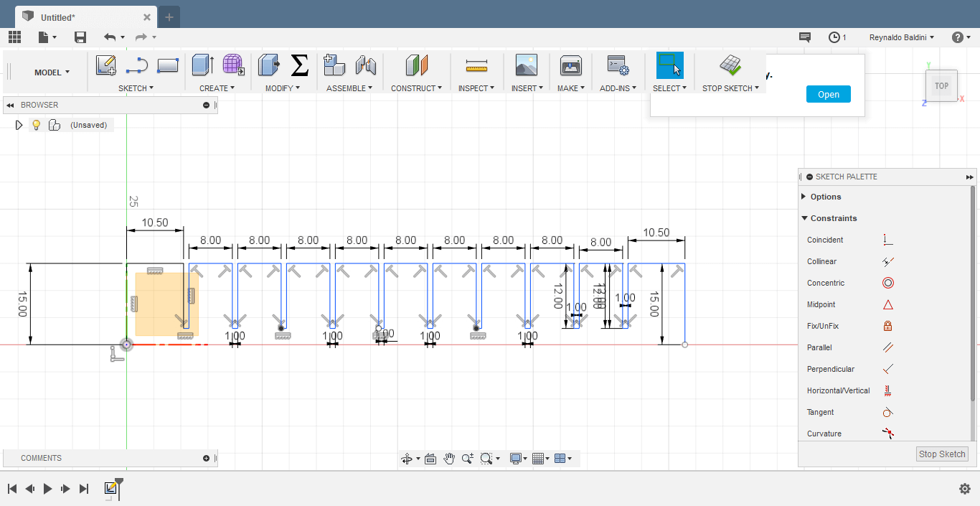Open the STOP SKETCH dropdown menu
This screenshot has height=506, width=980.
pyautogui.click(x=730, y=88)
